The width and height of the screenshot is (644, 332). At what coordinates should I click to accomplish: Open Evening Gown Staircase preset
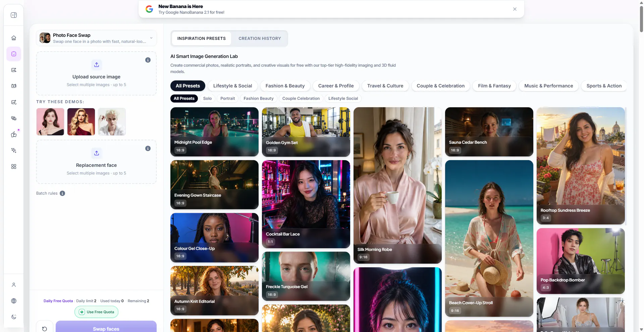click(x=214, y=185)
